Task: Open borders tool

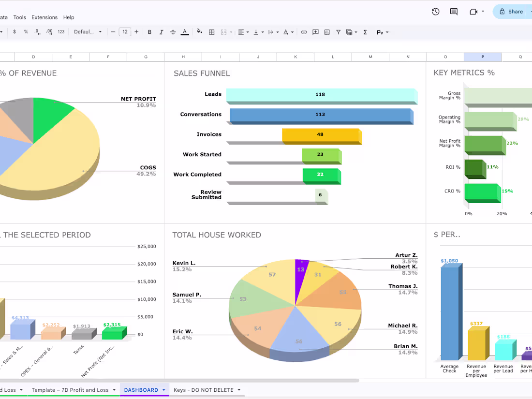Action: pyautogui.click(x=211, y=32)
